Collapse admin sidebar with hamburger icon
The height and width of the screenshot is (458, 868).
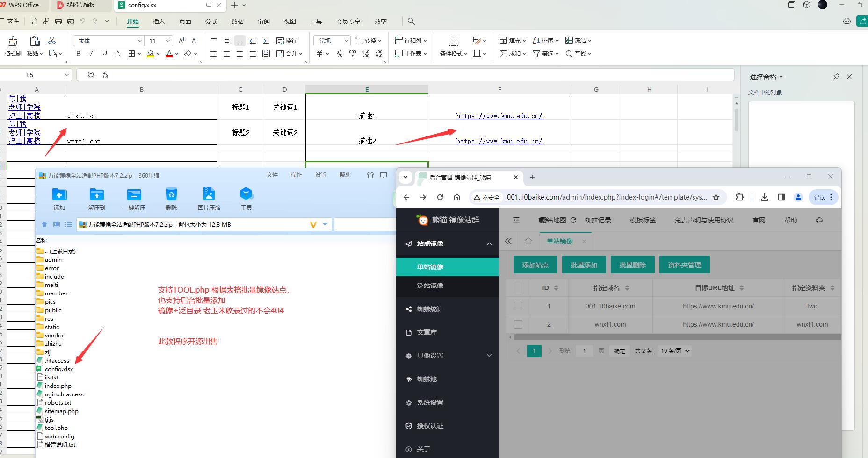(x=516, y=220)
